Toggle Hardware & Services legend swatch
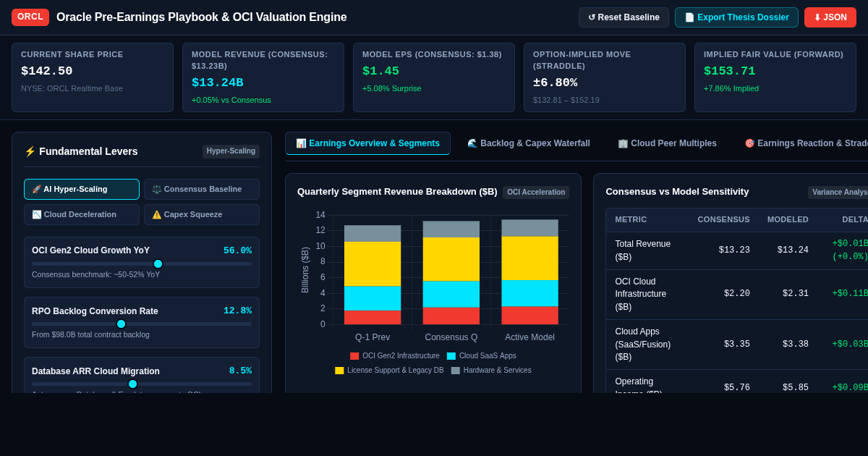868x456 pixels. [x=456, y=371]
